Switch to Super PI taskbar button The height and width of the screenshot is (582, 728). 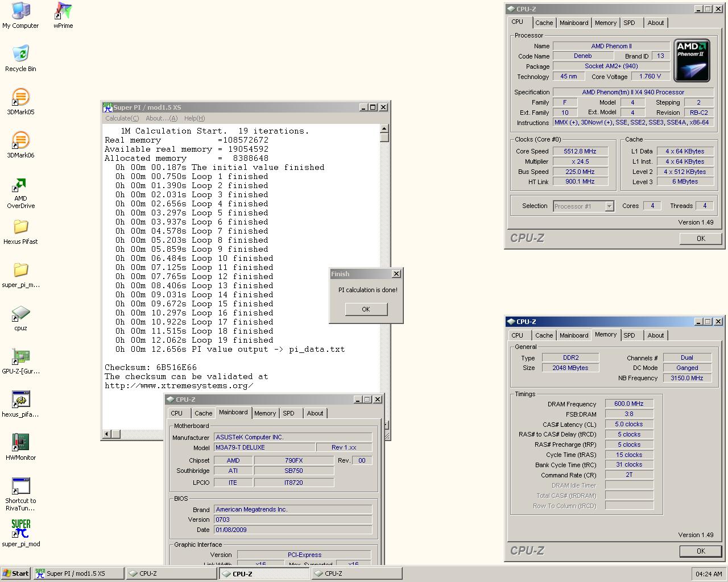[x=78, y=573]
